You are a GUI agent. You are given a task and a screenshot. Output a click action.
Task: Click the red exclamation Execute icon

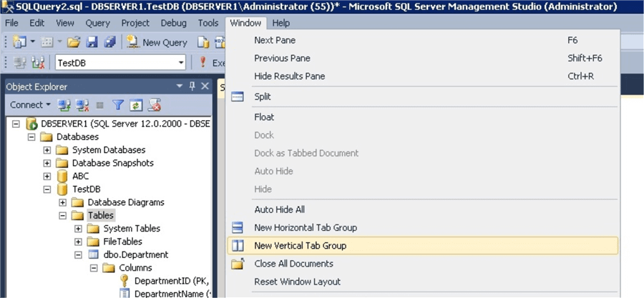pyautogui.click(x=203, y=63)
